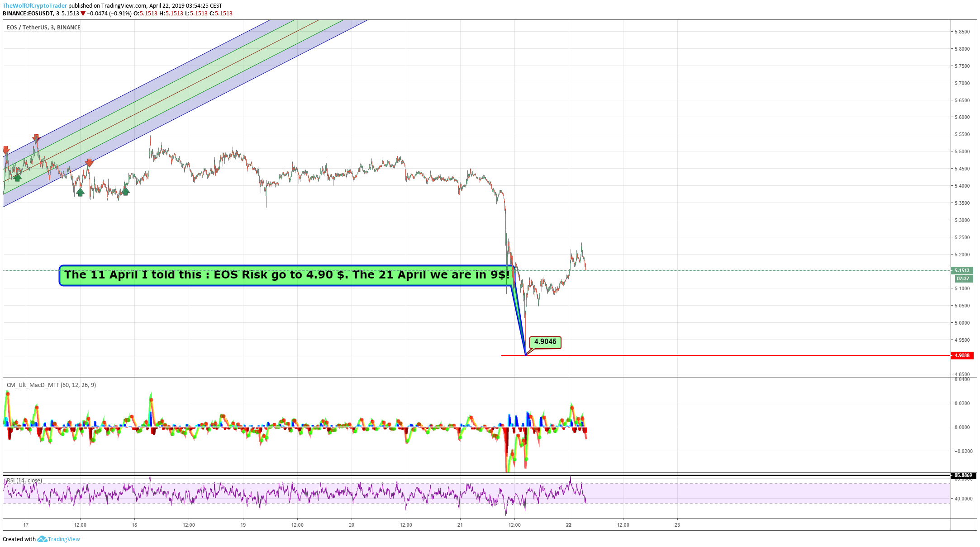Click date label 20 on the time axis
Viewport: 980px width, 547px height.
[352, 525]
